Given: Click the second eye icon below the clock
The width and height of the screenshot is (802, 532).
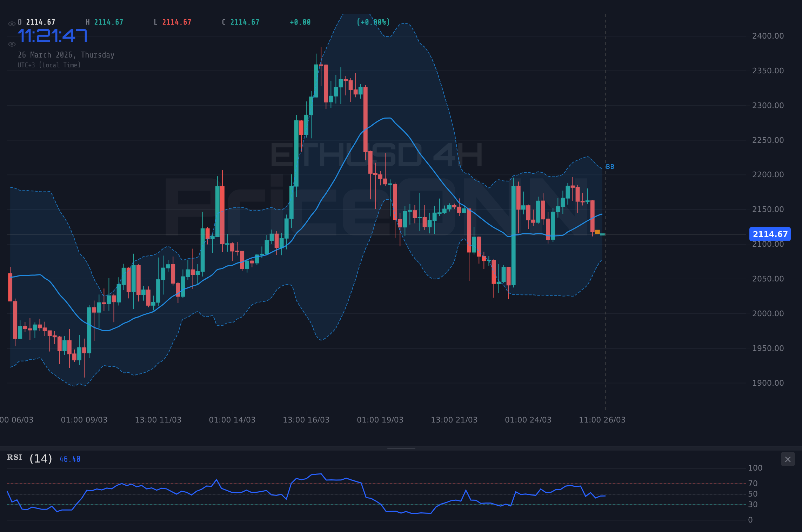Looking at the screenshot, I should coord(11,44).
